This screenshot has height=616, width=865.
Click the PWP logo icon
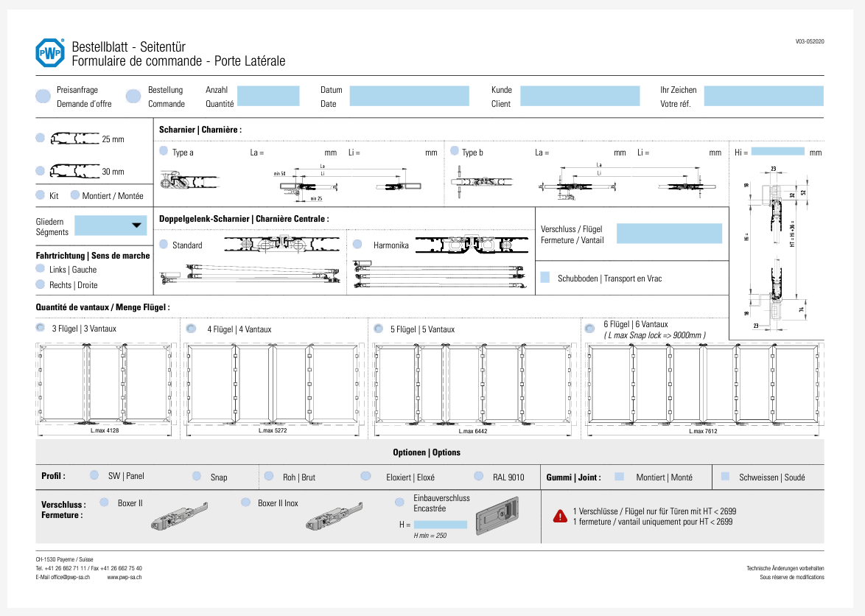coord(50,53)
